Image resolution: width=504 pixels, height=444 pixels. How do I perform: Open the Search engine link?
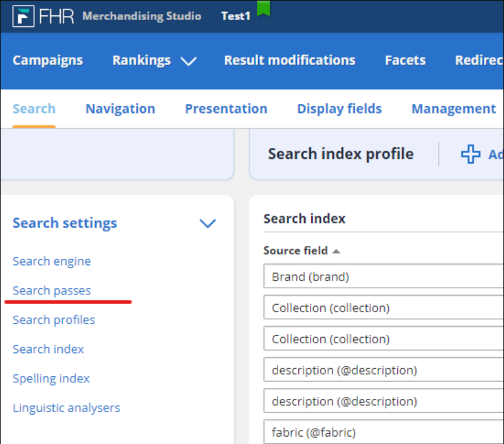click(x=52, y=261)
